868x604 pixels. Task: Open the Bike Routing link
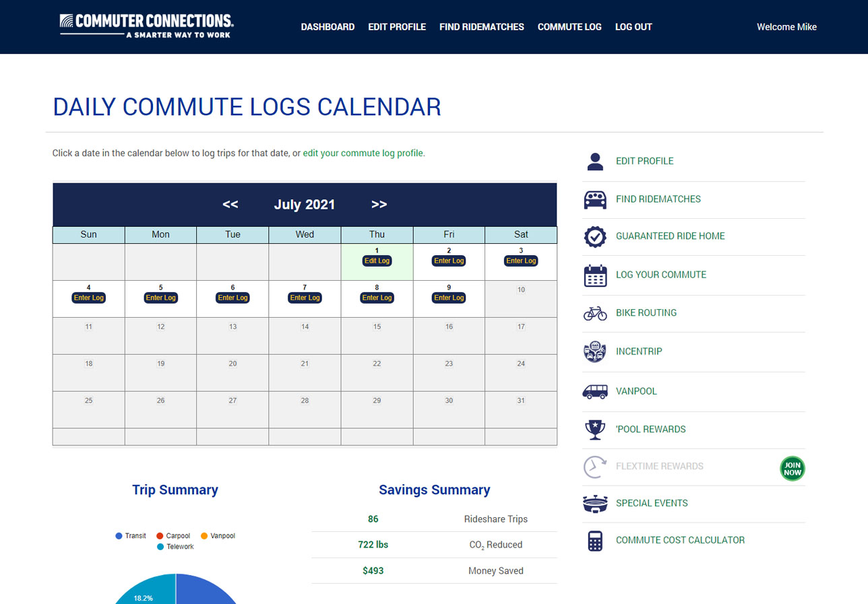[x=646, y=312]
